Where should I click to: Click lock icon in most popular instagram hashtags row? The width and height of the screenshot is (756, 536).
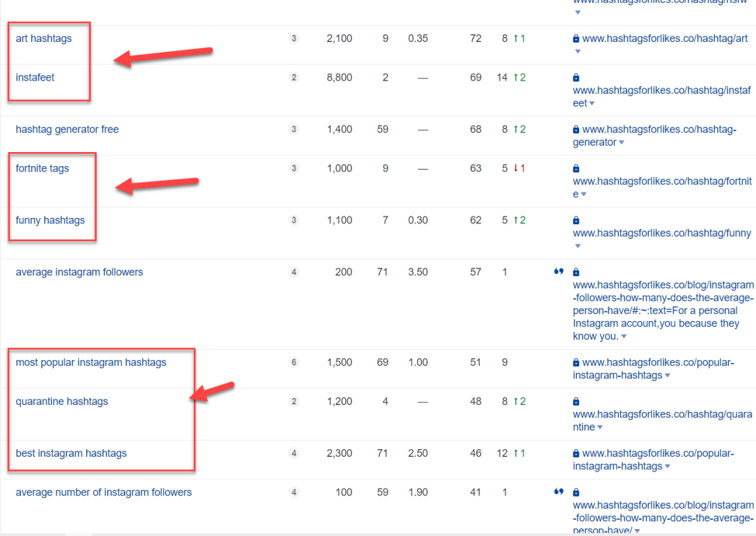[575, 362]
